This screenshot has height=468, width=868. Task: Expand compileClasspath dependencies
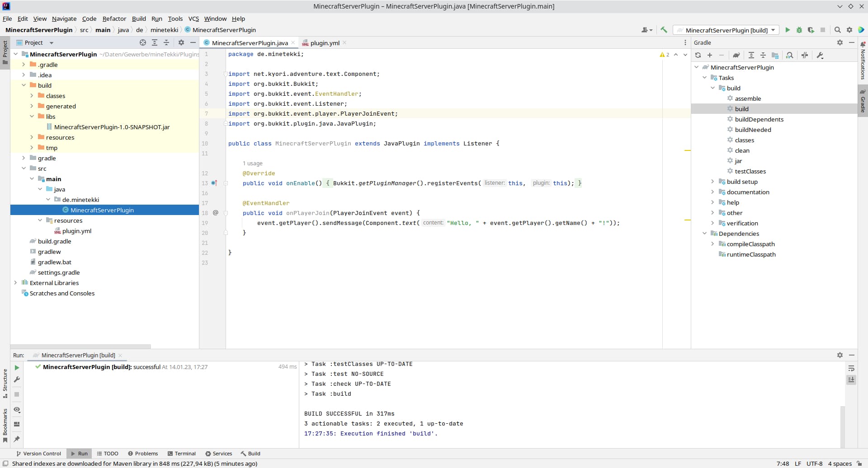(x=712, y=244)
